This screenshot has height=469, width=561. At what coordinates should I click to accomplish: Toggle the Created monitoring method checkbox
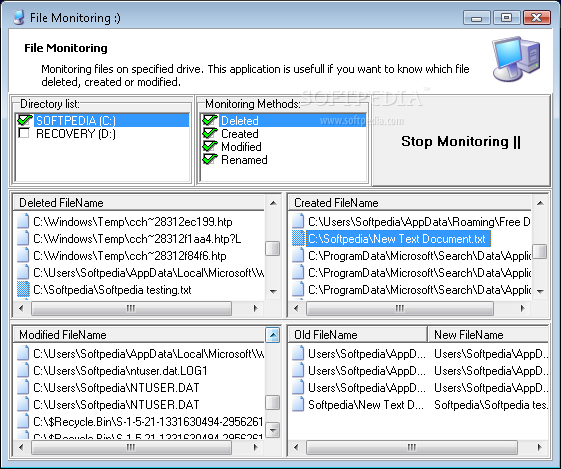(x=210, y=133)
